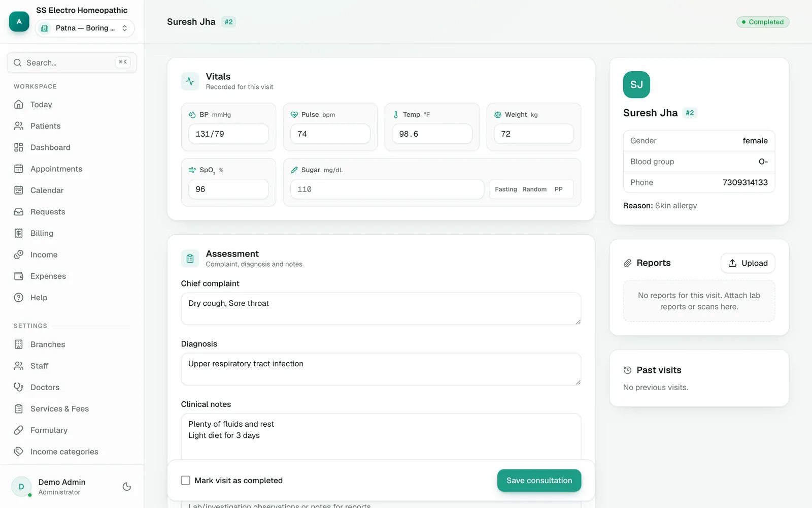
Task: Open the Patna branch selector dropdown
Action: click(x=85, y=28)
